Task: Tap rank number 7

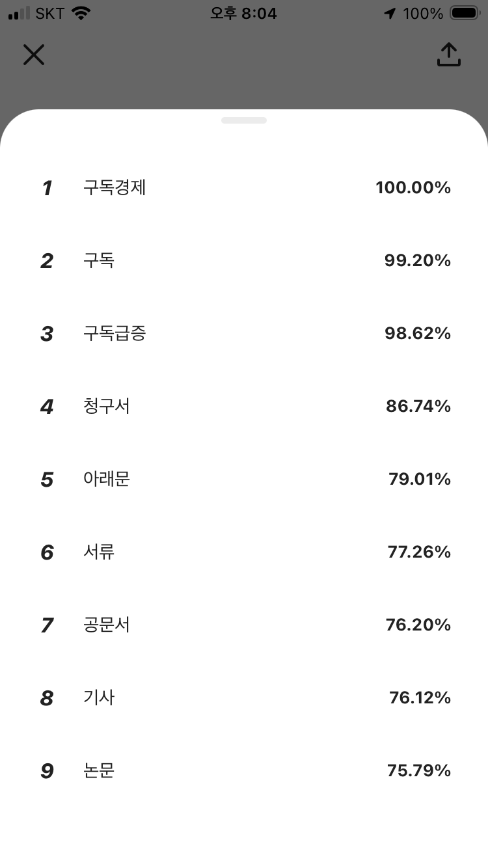Action: [47, 625]
